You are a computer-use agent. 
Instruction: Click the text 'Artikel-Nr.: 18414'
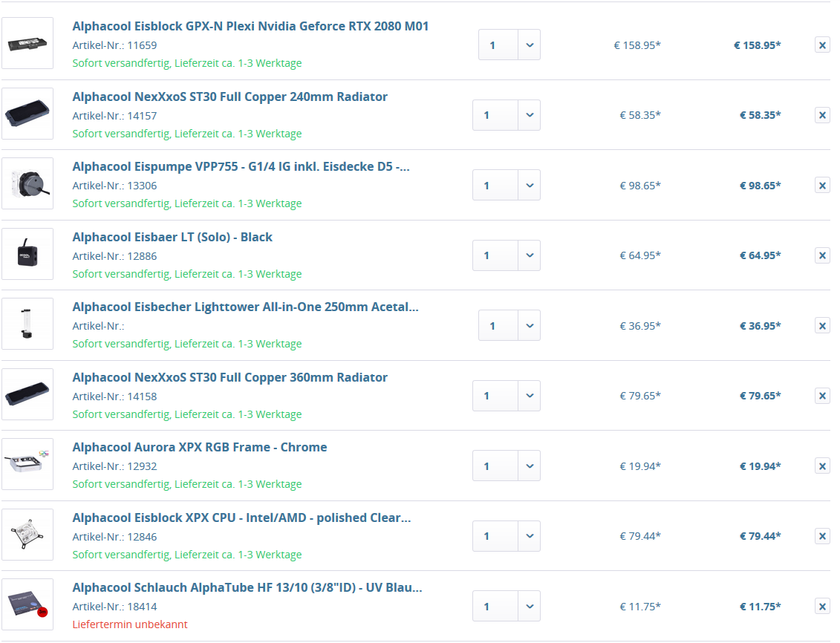[x=114, y=607]
